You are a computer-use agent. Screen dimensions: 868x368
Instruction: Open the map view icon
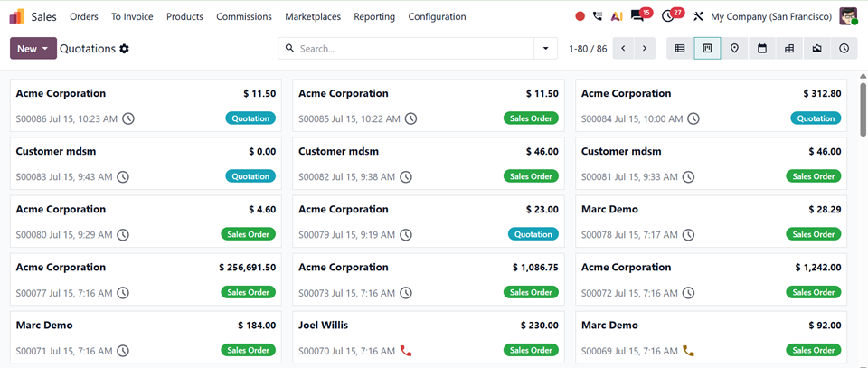coord(734,49)
